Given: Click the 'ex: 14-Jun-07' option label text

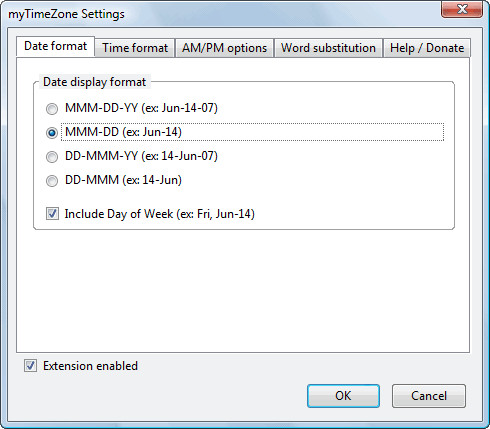Looking at the screenshot, I should point(179,156).
